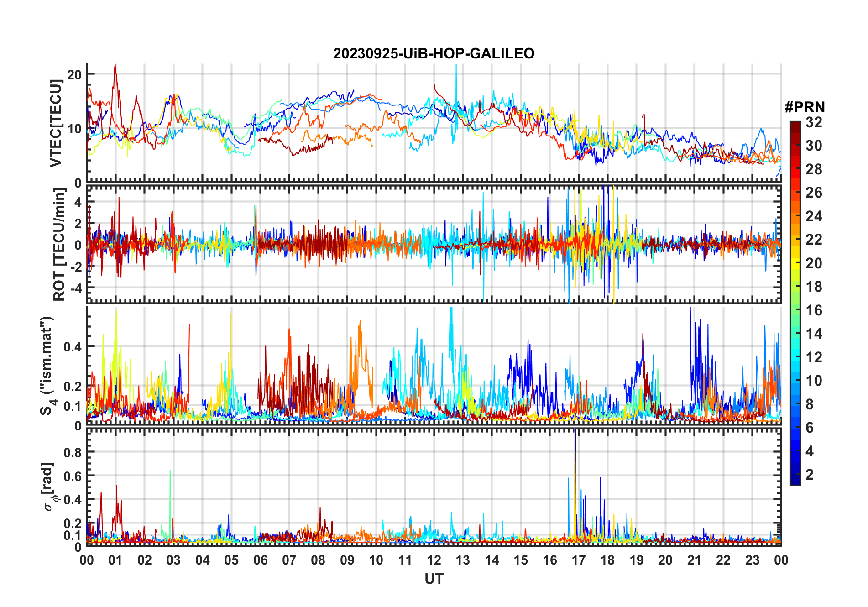The height and width of the screenshot is (607, 868).
Task: Select the "#PRN" colorbar heading
Action: [x=805, y=107]
